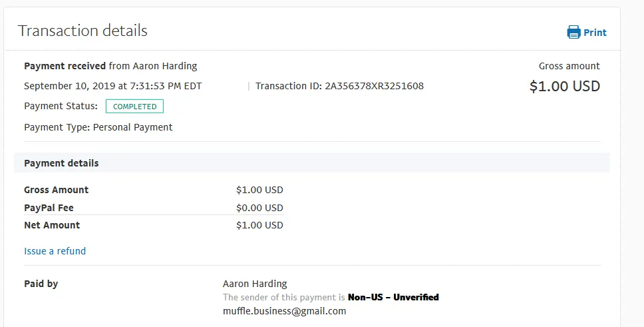Click the Payment details section header
The width and height of the screenshot is (644, 327).
[61, 163]
